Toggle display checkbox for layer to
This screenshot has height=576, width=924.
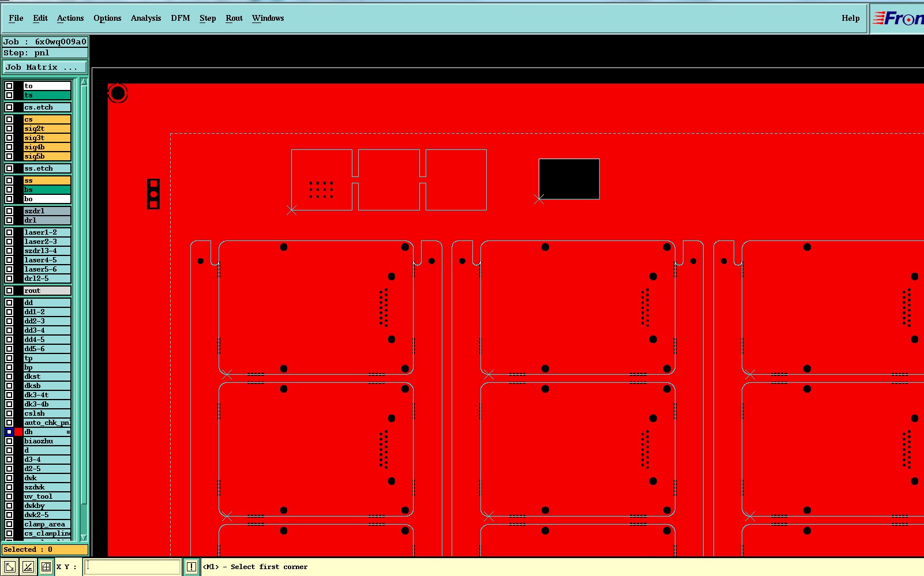click(x=9, y=86)
